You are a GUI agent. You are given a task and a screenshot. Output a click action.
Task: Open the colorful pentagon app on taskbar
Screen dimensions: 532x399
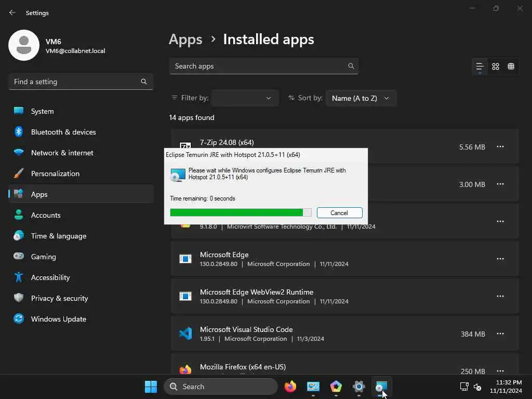(x=336, y=387)
